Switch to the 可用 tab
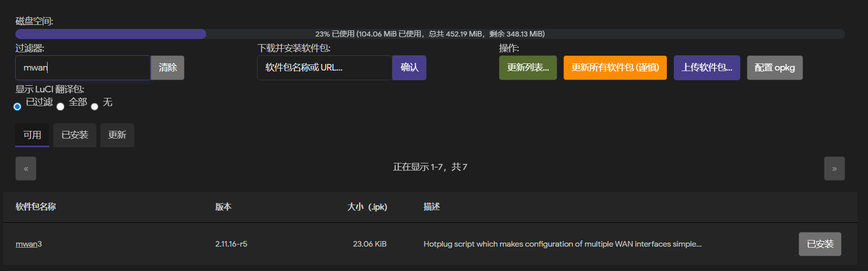This screenshot has height=271, width=868. tap(32, 135)
